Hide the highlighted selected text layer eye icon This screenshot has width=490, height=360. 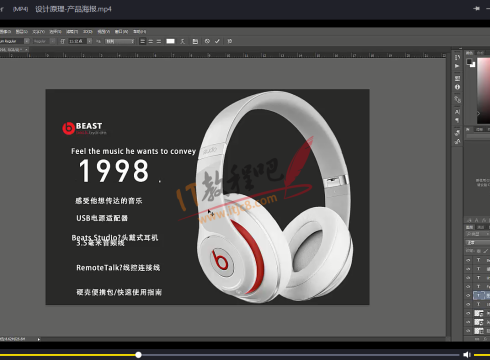[468, 295]
